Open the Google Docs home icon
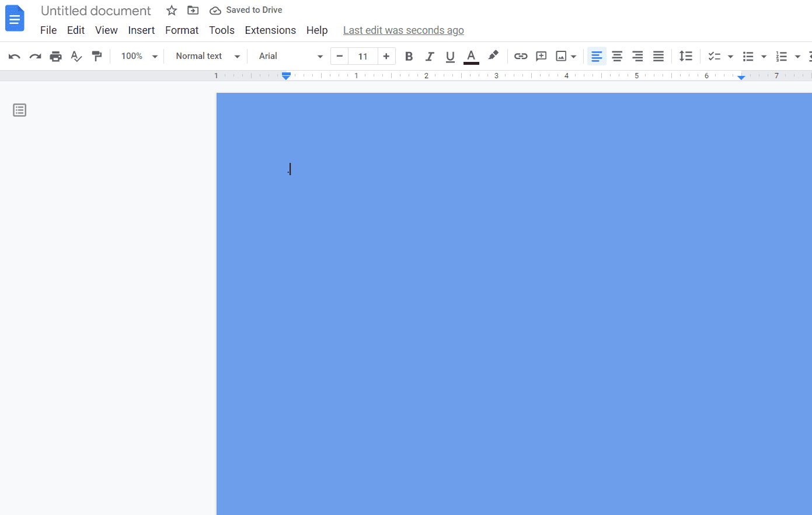Image resolution: width=812 pixels, height=515 pixels. 15,18
